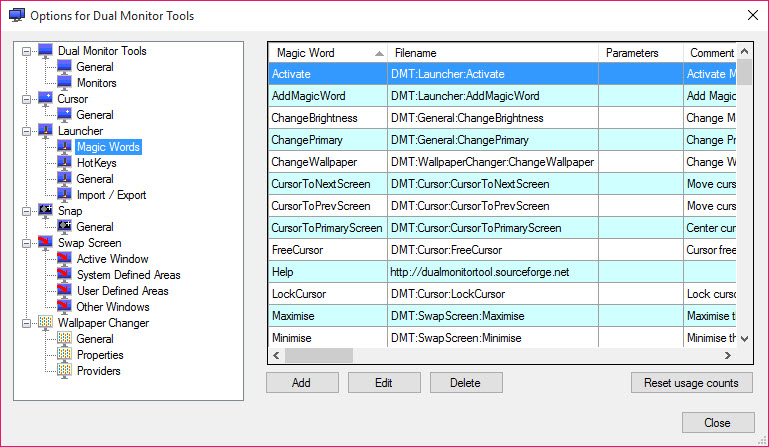Click the Wallpaper Changer node icon
Viewport: 769px width, 447px height.
click(45, 322)
